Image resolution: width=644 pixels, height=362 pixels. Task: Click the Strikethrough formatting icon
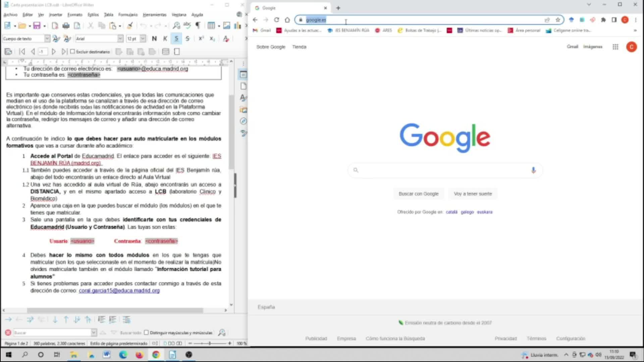click(187, 39)
